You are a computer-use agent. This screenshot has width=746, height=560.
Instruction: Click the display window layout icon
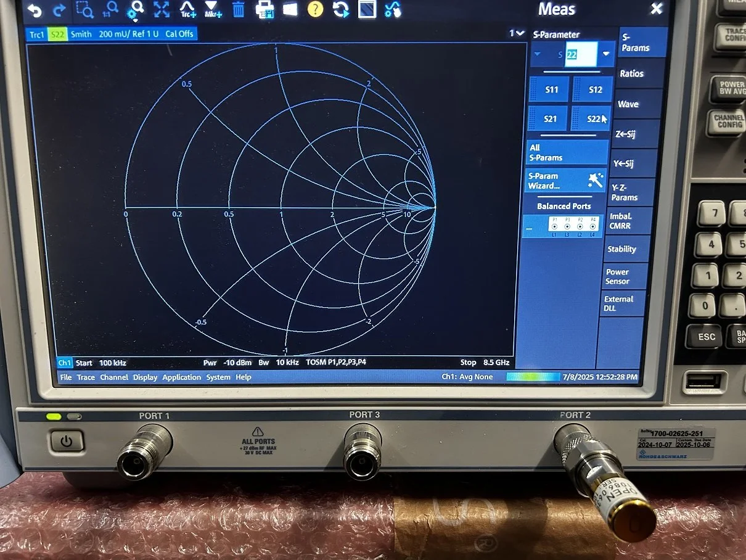(366, 10)
